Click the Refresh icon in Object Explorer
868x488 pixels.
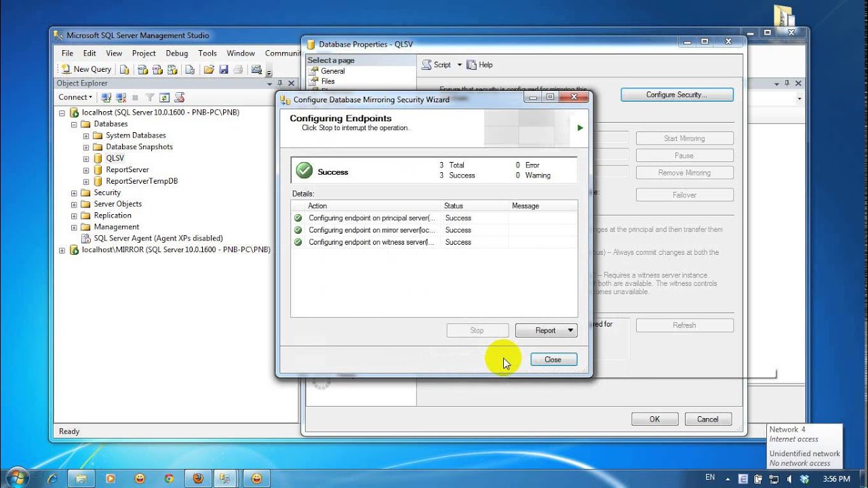[164, 98]
